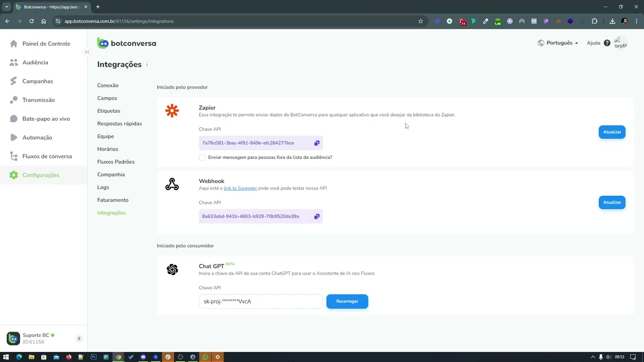Open the Etiquetas settings tab
Image resolution: width=644 pixels, height=362 pixels.
pyautogui.click(x=109, y=111)
